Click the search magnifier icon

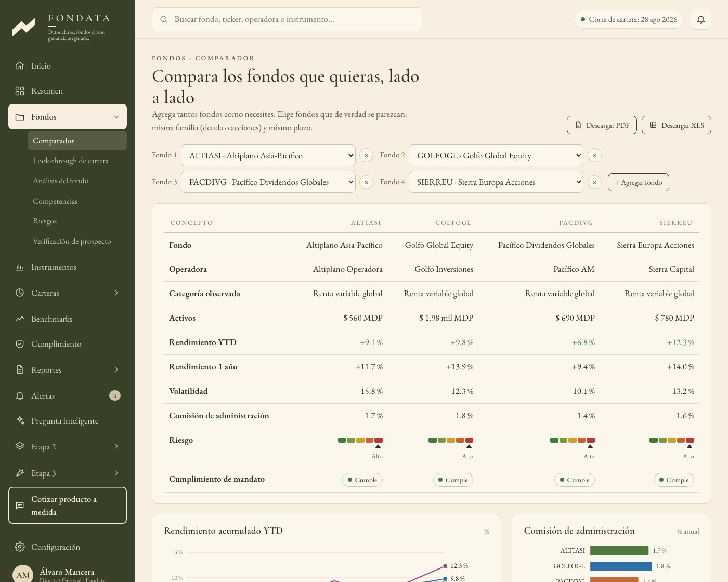point(164,19)
